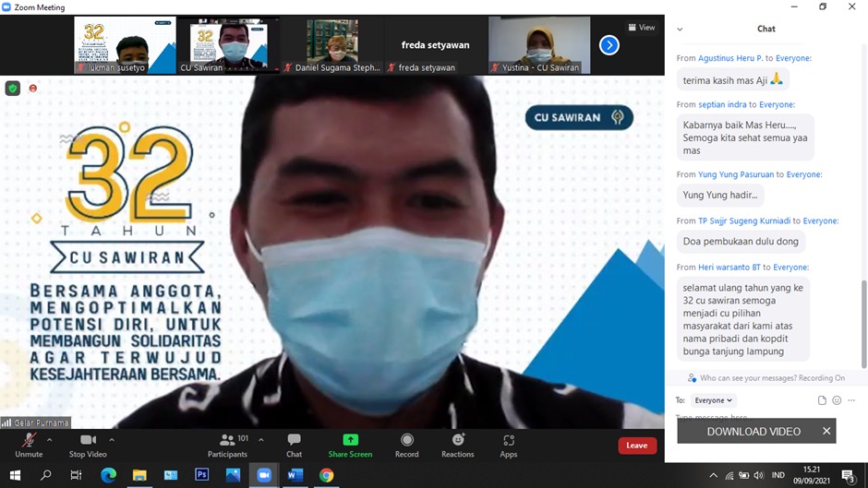The image size is (868, 488).
Task: Open IND language input indicator
Action: coord(778,475)
